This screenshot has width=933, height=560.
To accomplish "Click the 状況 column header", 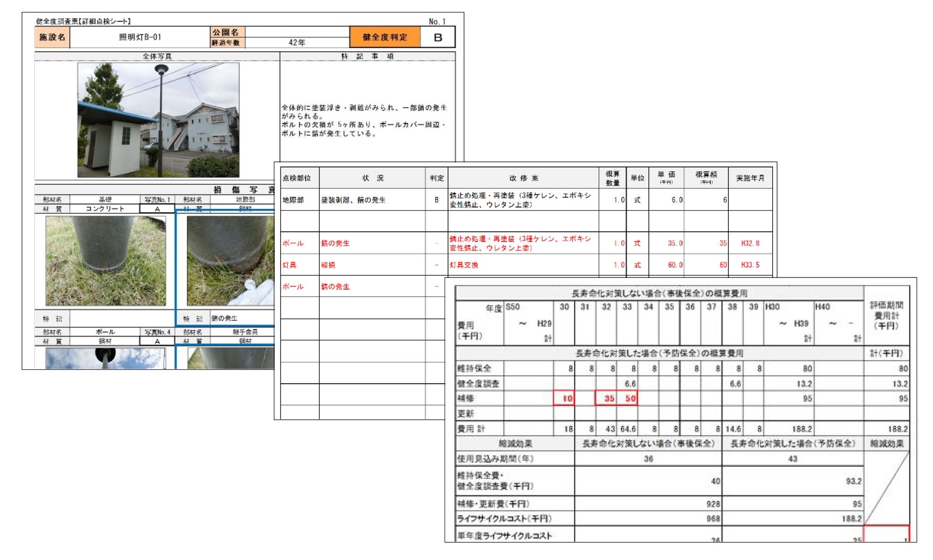I will (x=372, y=178).
